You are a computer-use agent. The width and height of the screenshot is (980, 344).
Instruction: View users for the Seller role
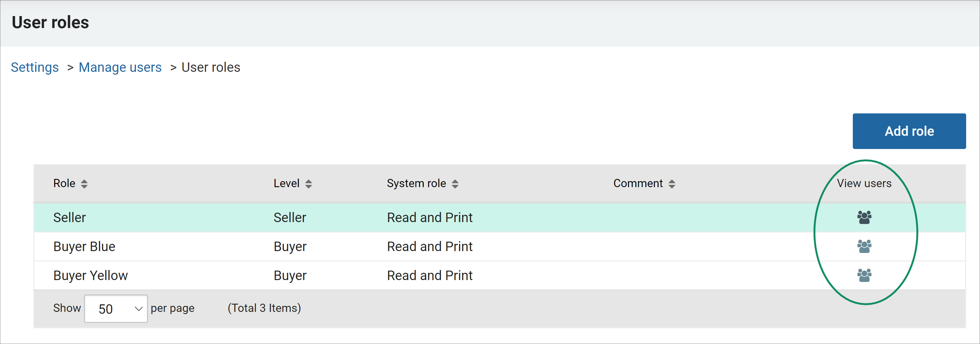[864, 217]
